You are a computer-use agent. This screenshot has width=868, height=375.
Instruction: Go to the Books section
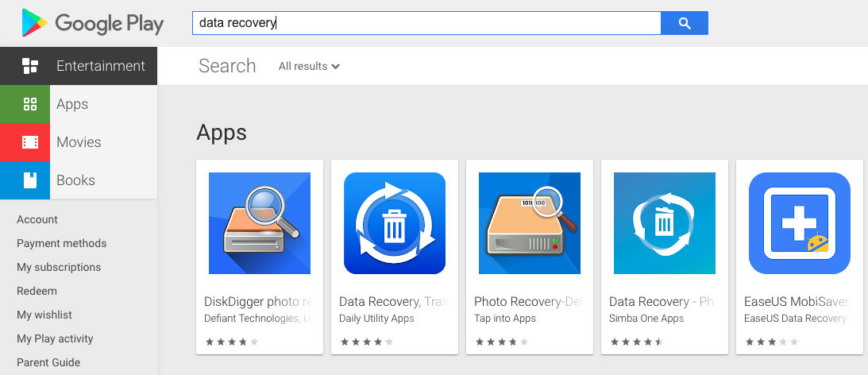click(x=75, y=180)
